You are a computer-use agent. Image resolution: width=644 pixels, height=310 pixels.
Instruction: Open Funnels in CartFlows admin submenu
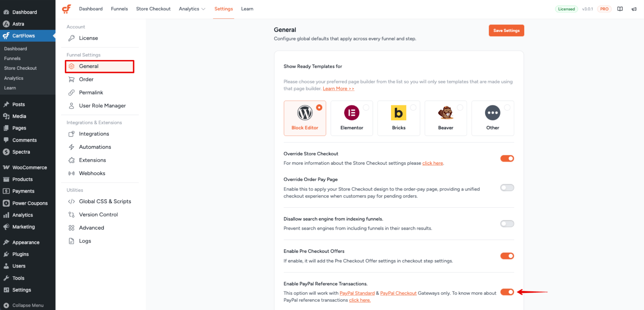click(12, 58)
